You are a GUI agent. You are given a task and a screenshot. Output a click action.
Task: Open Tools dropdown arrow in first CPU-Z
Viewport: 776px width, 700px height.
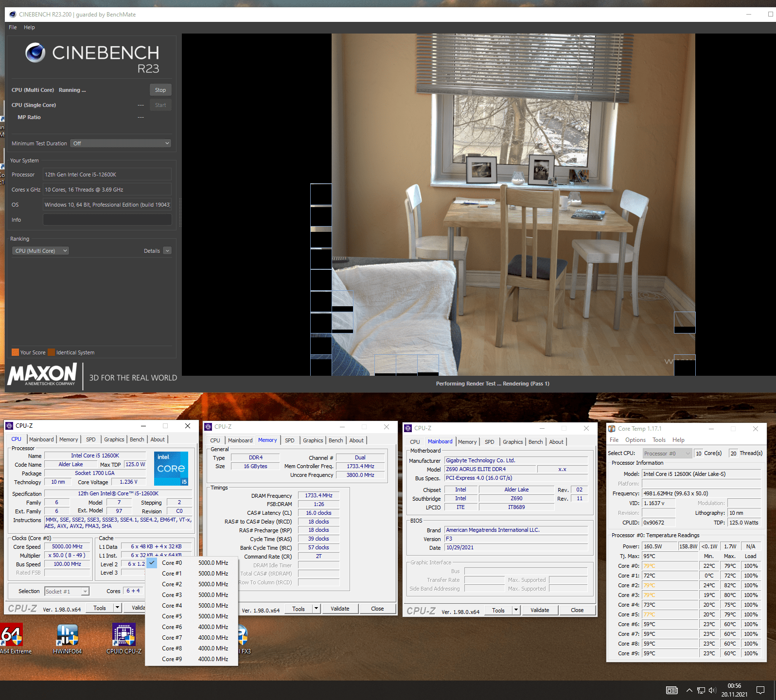pos(117,608)
